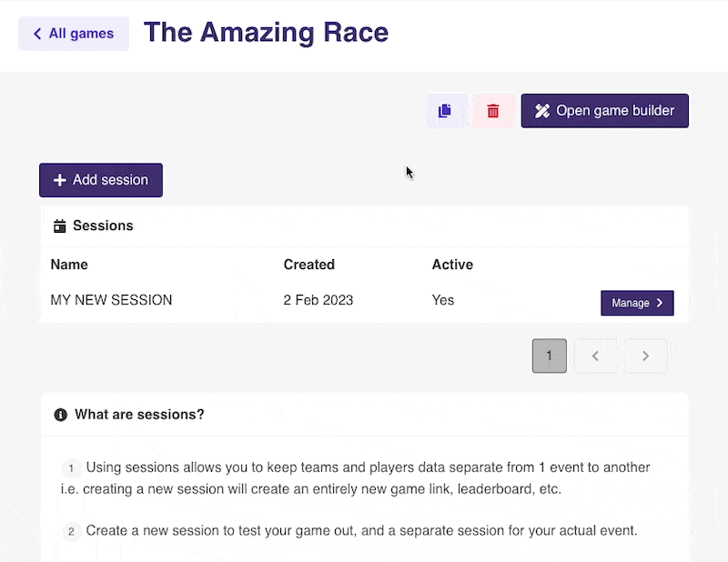728x562 pixels.
Task: Click the previous page arrow
Action: (x=596, y=356)
